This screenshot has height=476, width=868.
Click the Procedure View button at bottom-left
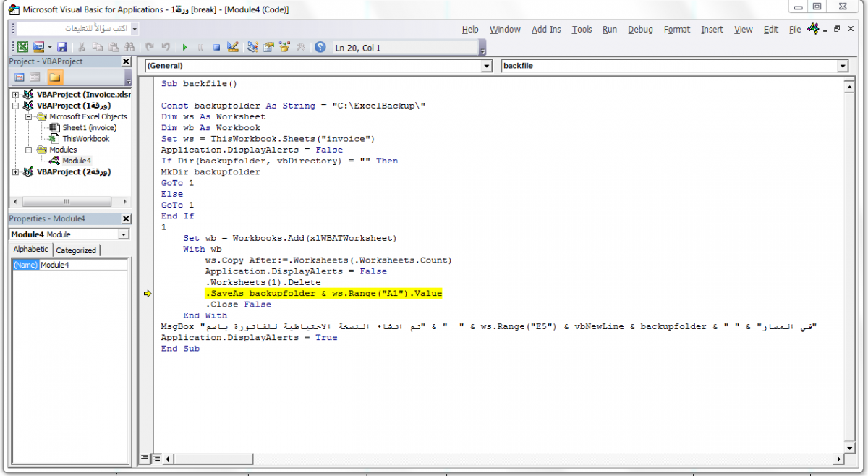[145, 458]
